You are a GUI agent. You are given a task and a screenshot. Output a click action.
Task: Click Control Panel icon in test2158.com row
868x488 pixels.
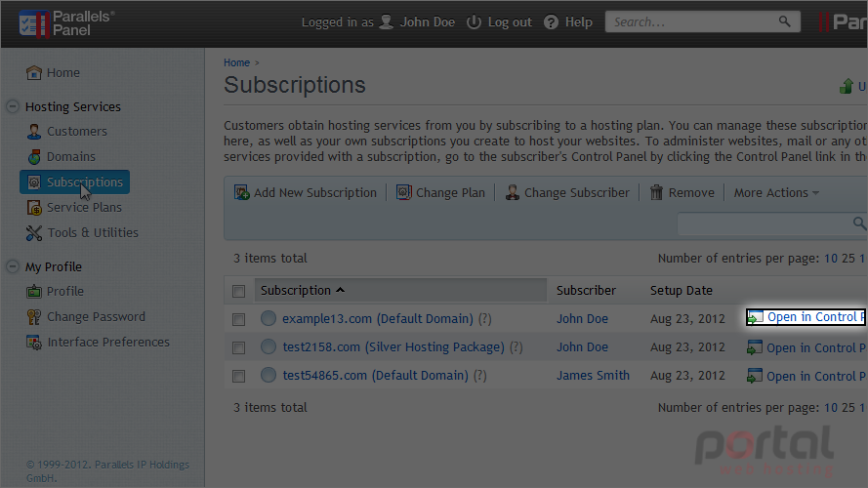pos(754,347)
